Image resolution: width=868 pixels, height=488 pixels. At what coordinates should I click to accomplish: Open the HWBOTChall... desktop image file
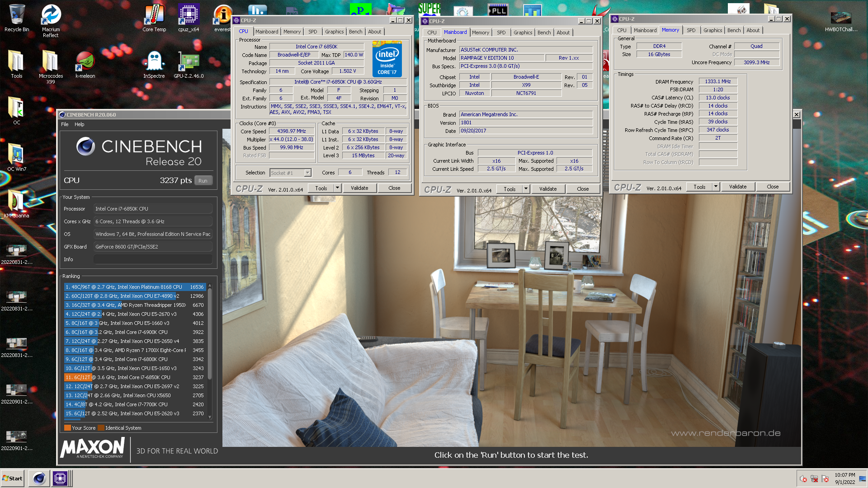coord(841,20)
